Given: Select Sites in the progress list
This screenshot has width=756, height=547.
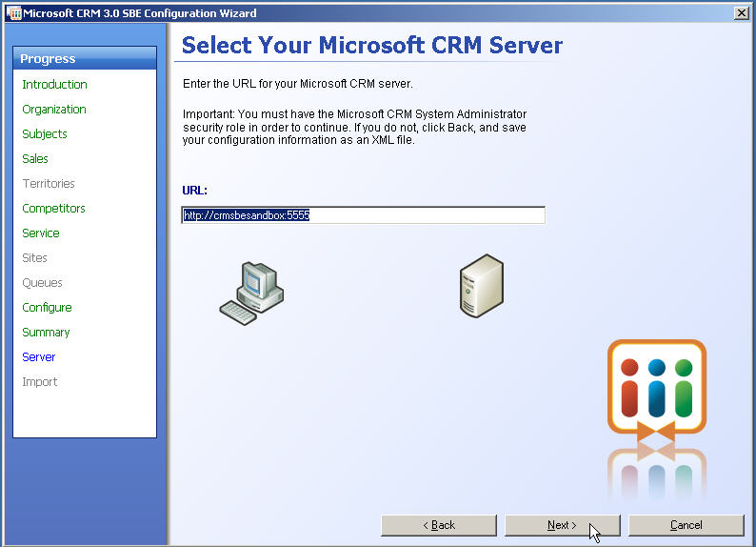Looking at the screenshot, I should pyautogui.click(x=34, y=258).
